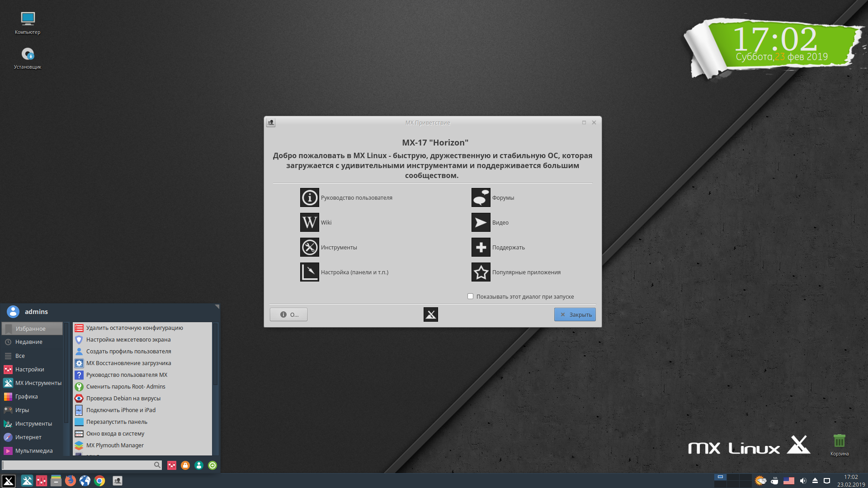Open the Wiki from the welcome dialog
The height and width of the screenshot is (488, 868).
pyautogui.click(x=309, y=222)
